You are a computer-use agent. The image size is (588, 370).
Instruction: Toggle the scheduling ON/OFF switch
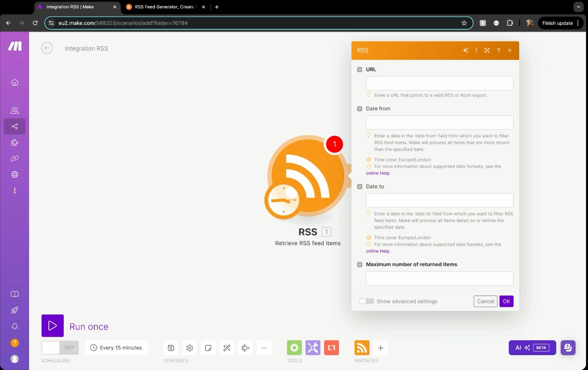60,348
